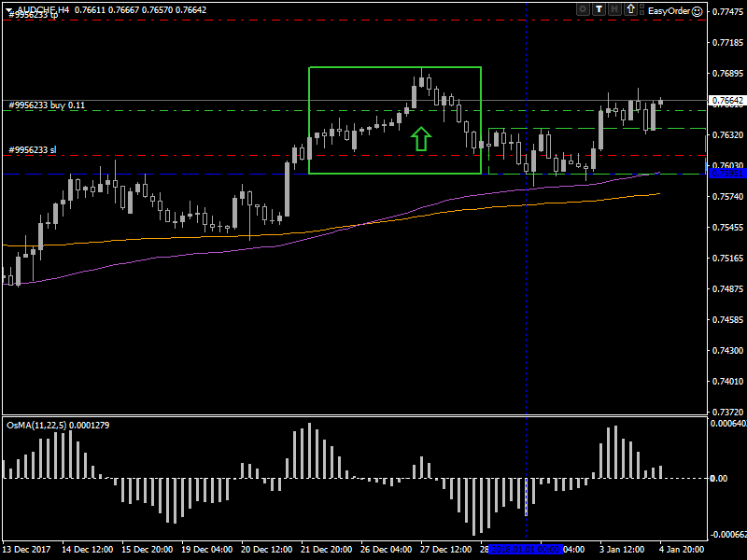Click price scale value 0.74300

click(x=727, y=351)
